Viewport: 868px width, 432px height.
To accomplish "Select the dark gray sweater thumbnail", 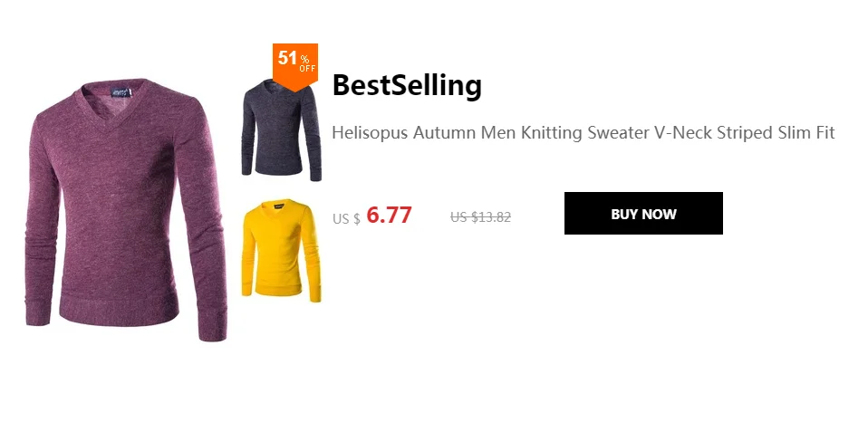I will [281, 130].
